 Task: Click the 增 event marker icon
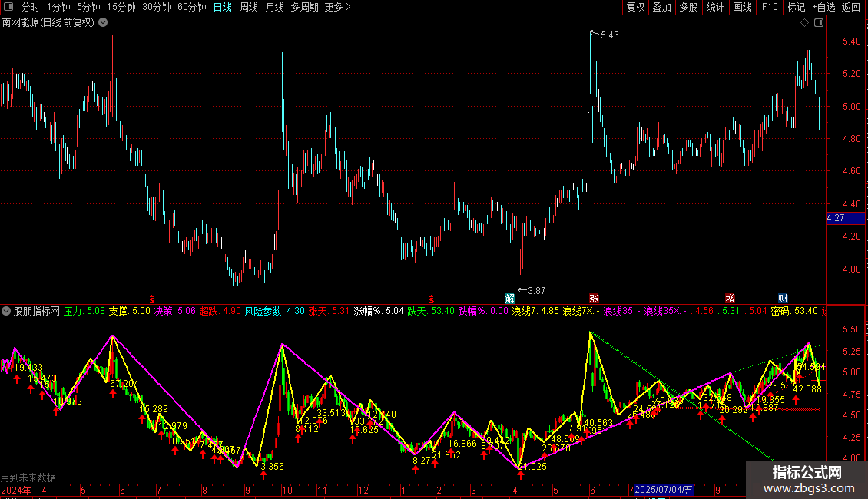click(731, 298)
